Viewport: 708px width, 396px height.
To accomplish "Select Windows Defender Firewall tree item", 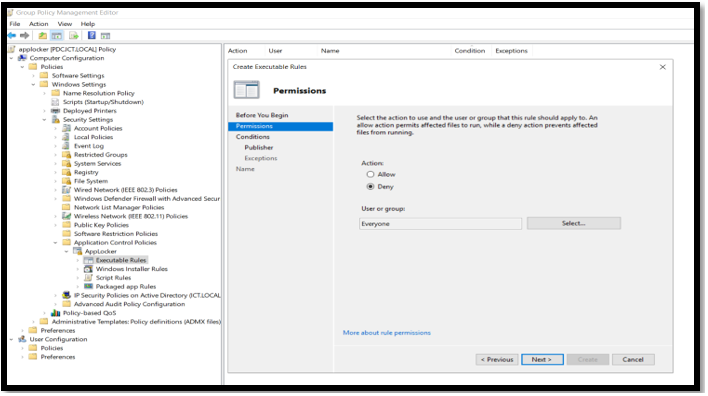I will pyautogui.click(x=147, y=199).
